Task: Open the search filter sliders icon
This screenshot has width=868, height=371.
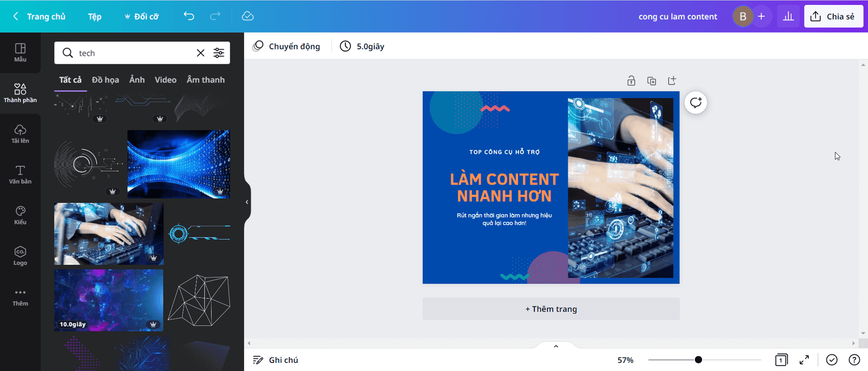Action: (x=219, y=53)
